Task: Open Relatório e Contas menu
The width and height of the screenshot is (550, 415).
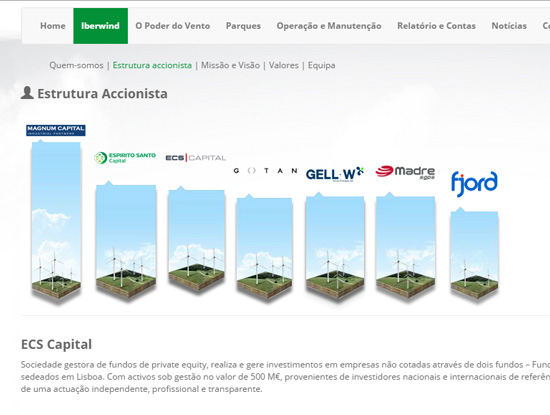Action: click(436, 26)
